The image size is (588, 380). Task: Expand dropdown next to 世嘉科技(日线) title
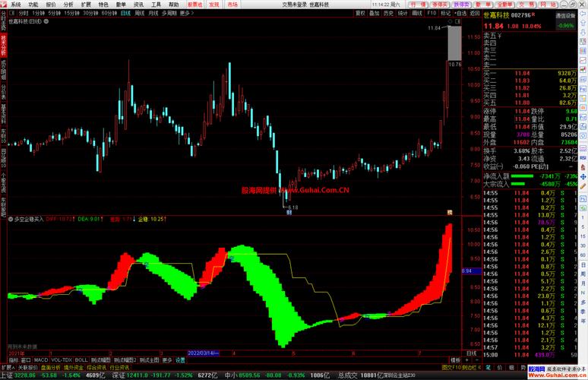46,21
